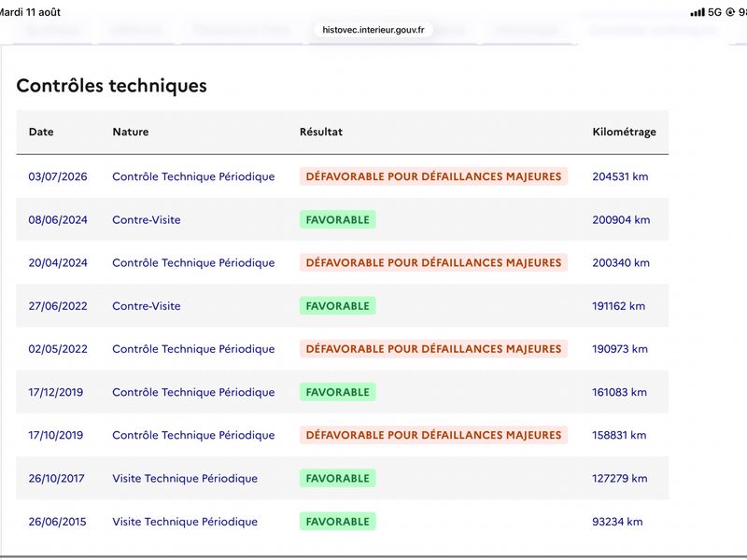Click the Résultat column header
The width and height of the screenshot is (747, 560).
click(x=321, y=132)
